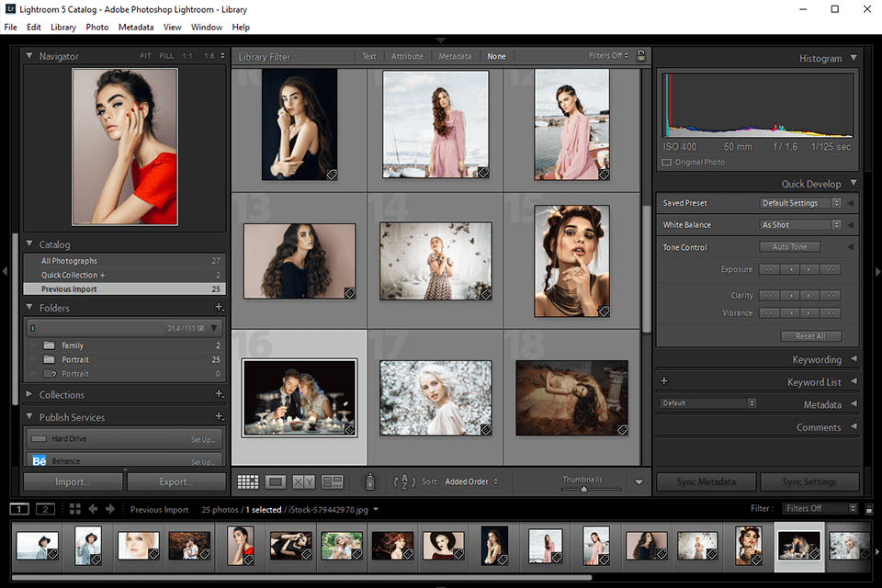The height and width of the screenshot is (588, 882).
Task: Click the Auto Tone button
Action: (x=789, y=247)
